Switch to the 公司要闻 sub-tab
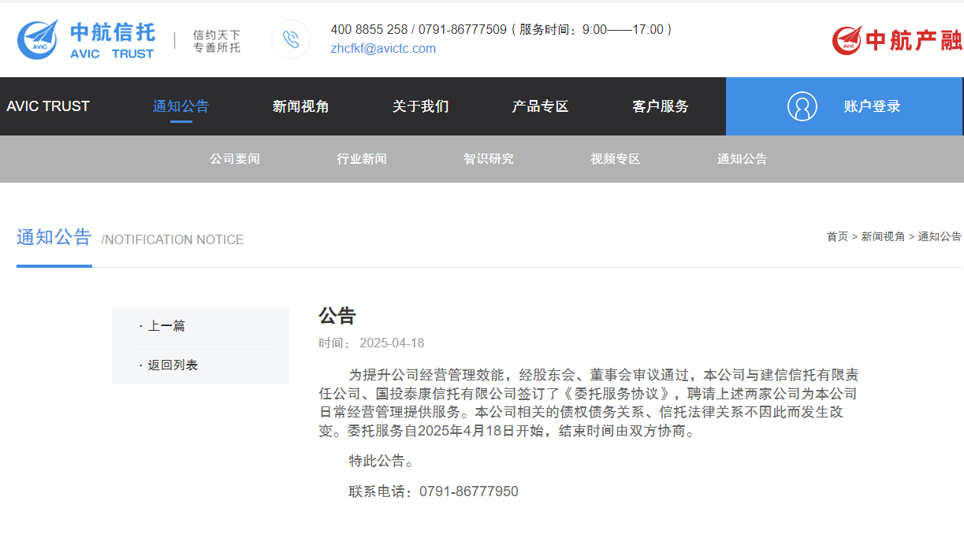The image size is (964, 560). pyautogui.click(x=234, y=158)
